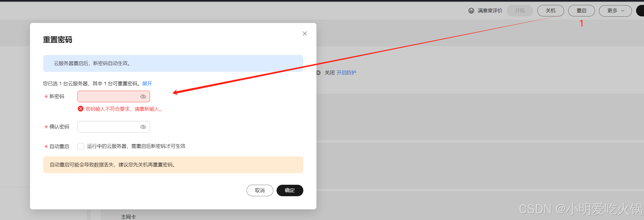This screenshot has width=644, height=220.
Task: Cancel the dialog with 取消
Action: click(x=260, y=190)
